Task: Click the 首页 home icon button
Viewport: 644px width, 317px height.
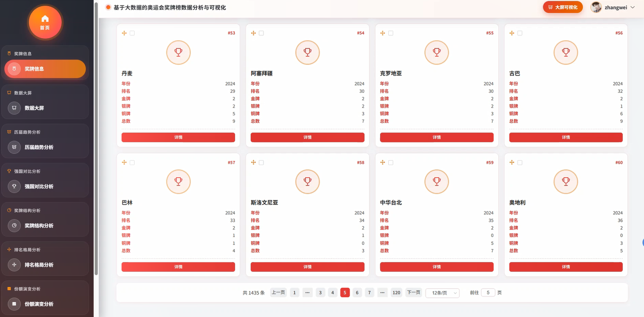Action: [45, 22]
